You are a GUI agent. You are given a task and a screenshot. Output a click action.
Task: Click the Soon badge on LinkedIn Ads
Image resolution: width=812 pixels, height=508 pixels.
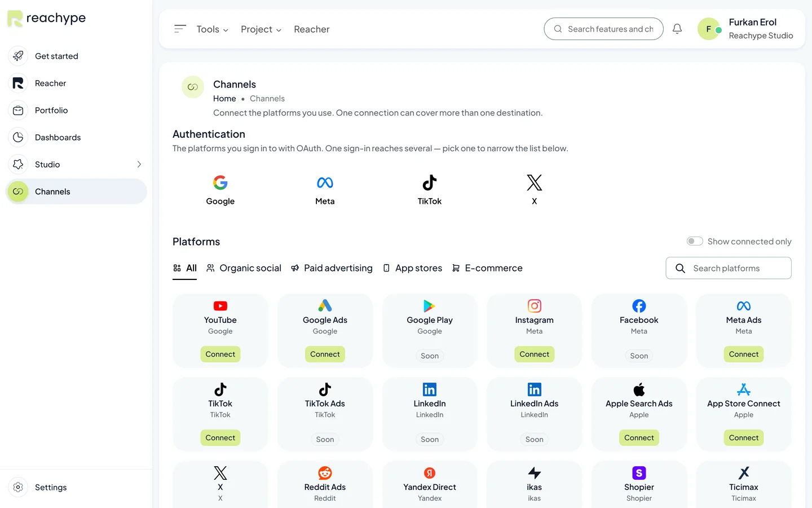(x=535, y=440)
